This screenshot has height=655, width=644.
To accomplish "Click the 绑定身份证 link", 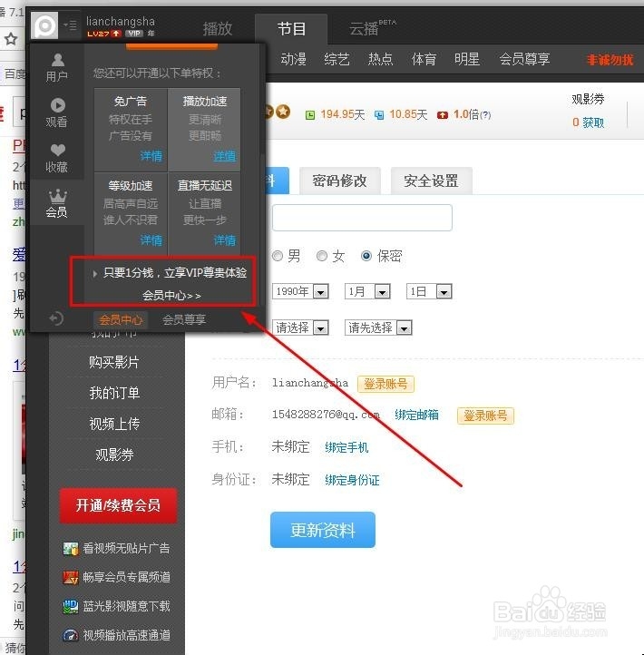I will coord(352,480).
